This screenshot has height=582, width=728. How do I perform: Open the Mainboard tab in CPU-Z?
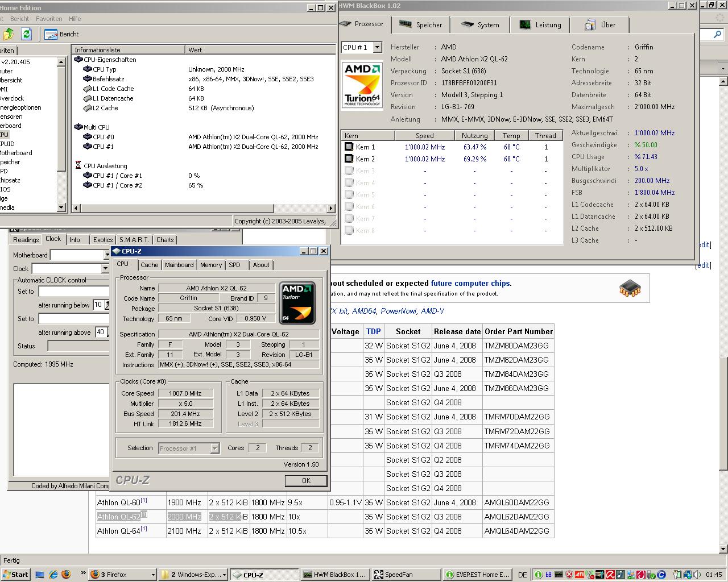coord(179,265)
